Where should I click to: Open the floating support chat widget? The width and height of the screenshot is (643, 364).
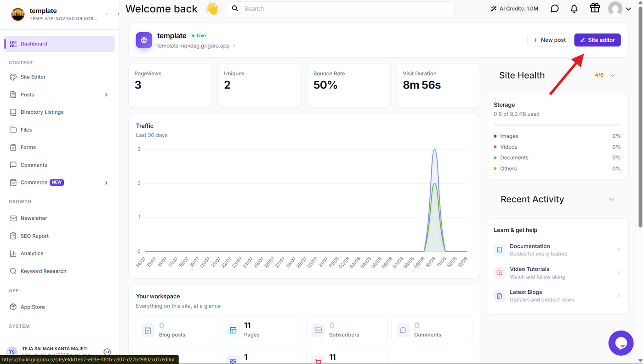(621, 343)
